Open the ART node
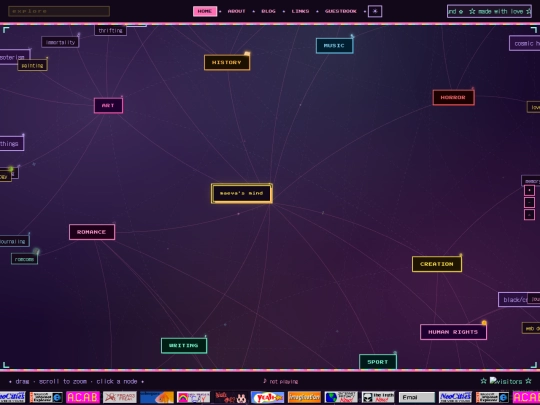Screen dimensions: 540x405 click(108, 105)
